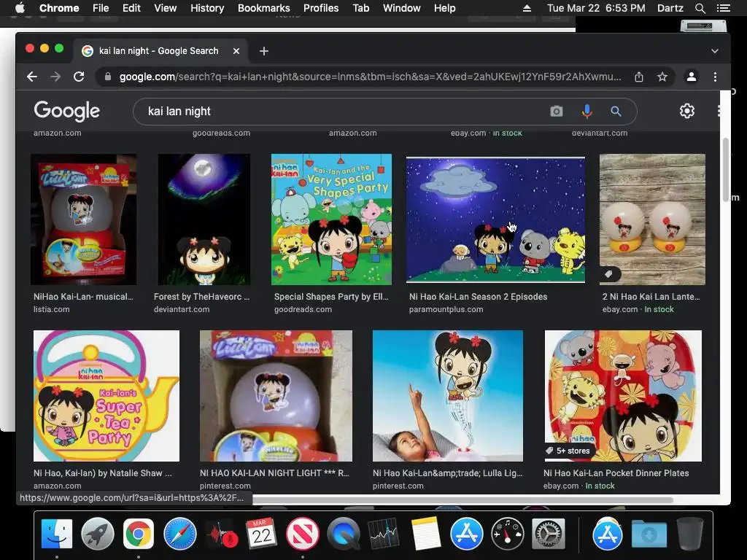Open the Help menu

tap(444, 8)
